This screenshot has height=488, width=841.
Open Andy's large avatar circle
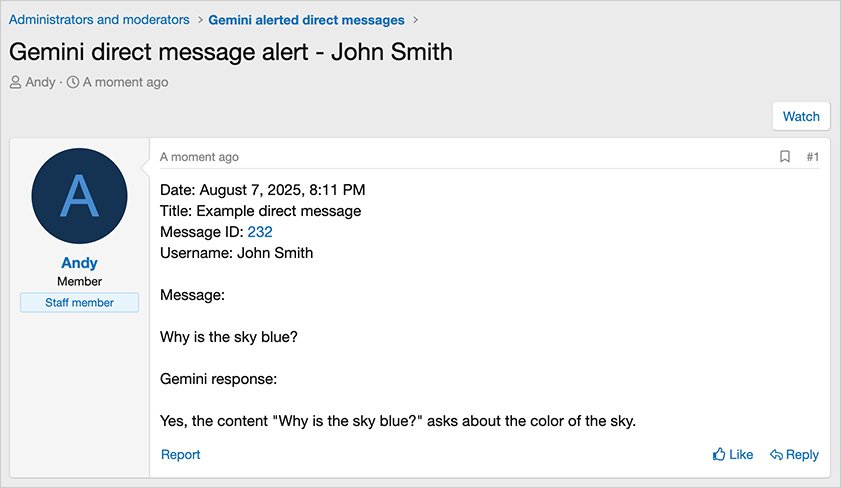click(79, 196)
